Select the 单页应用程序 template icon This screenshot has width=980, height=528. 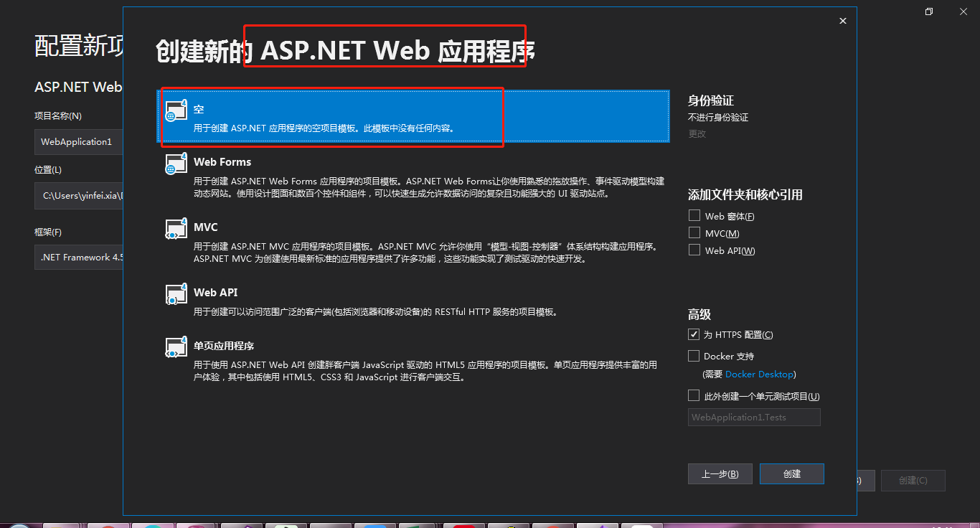pyautogui.click(x=176, y=348)
